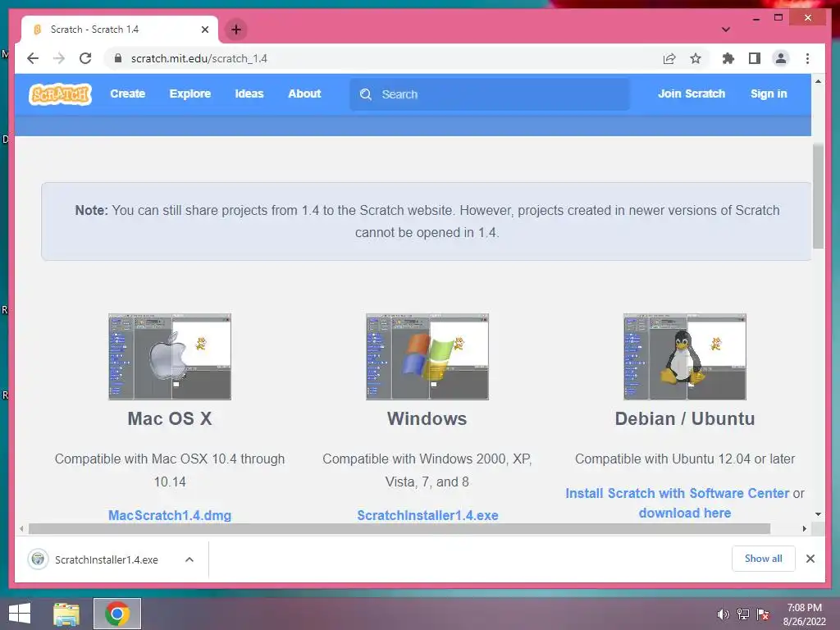Click the volume speaker tray icon
840x630 pixels.
click(x=723, y=614)
